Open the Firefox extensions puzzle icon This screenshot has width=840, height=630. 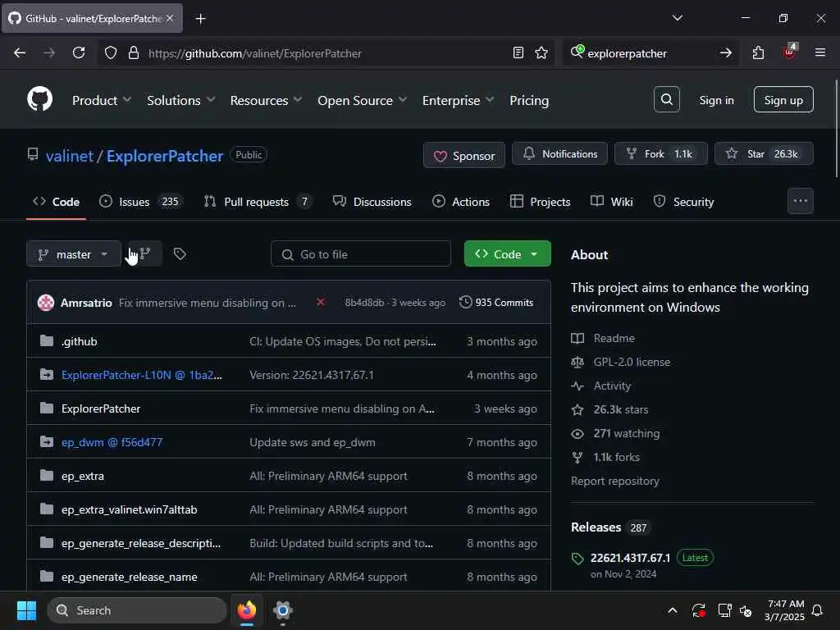(758, 52)
